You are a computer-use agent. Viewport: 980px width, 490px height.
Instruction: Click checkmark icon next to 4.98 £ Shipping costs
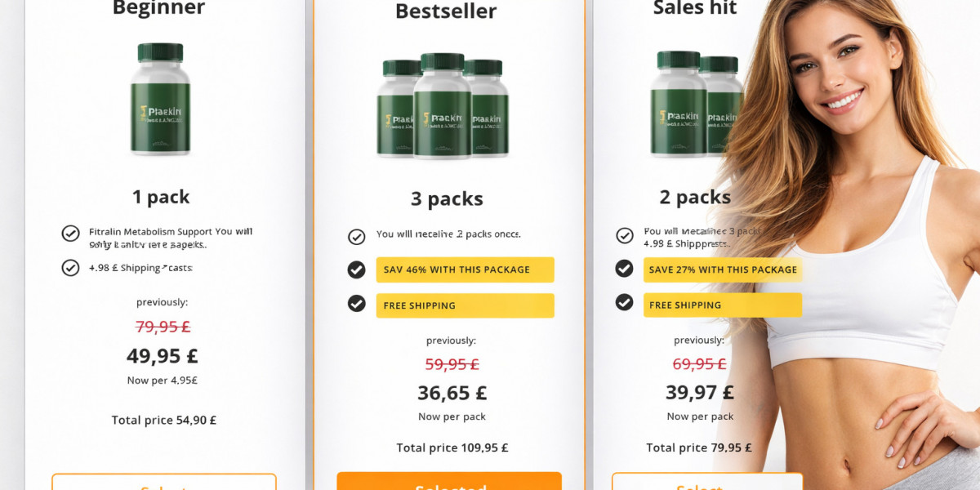71,267
